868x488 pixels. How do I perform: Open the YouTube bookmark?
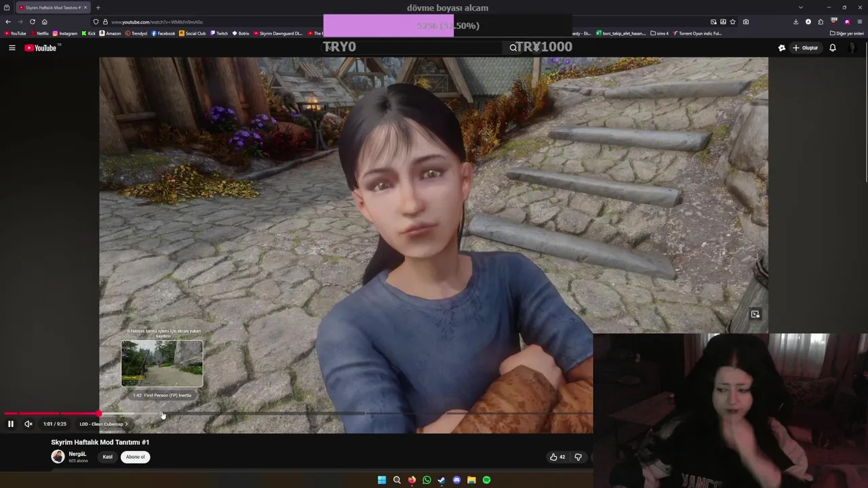click(15, 33)
